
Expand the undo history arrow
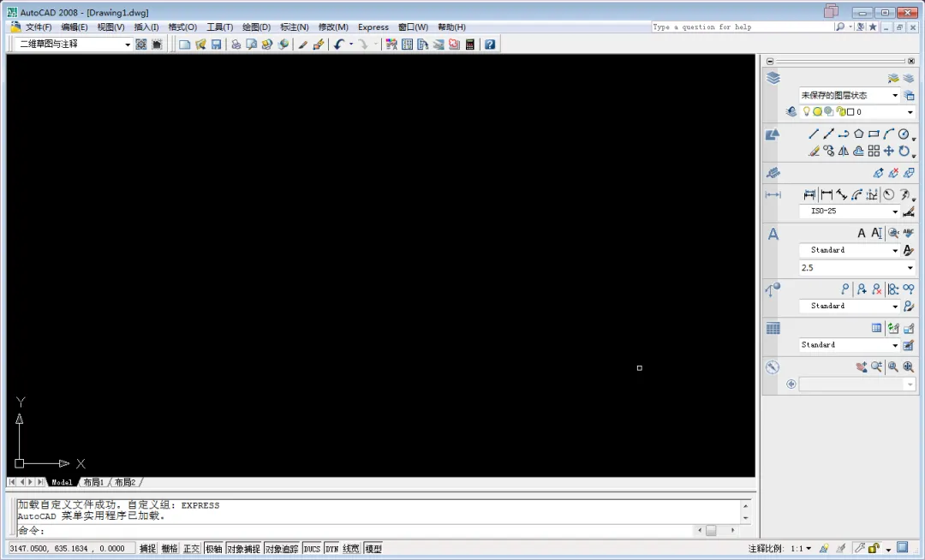pyautogui.click(x=351, y=45)
